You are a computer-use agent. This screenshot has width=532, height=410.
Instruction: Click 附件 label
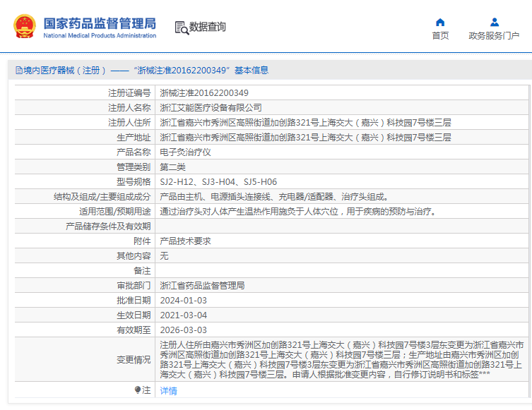coord(142,241)
